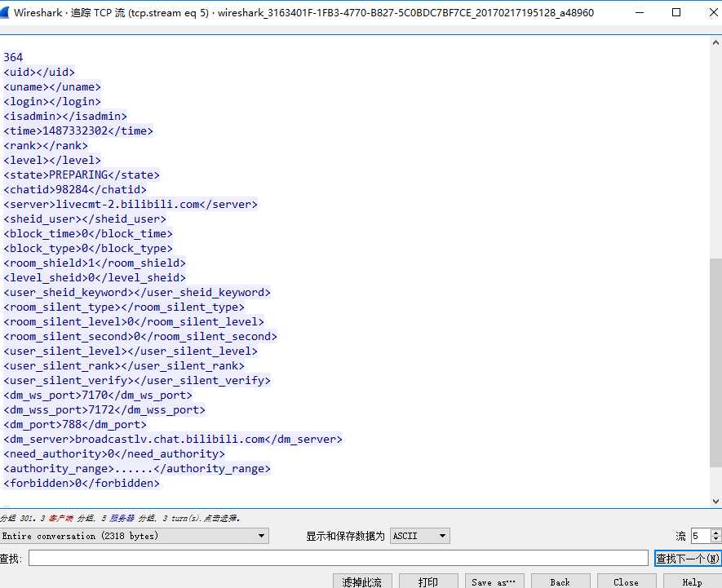Click the user_silent_verify line
The image size is (722, 588).
(137, 381)
